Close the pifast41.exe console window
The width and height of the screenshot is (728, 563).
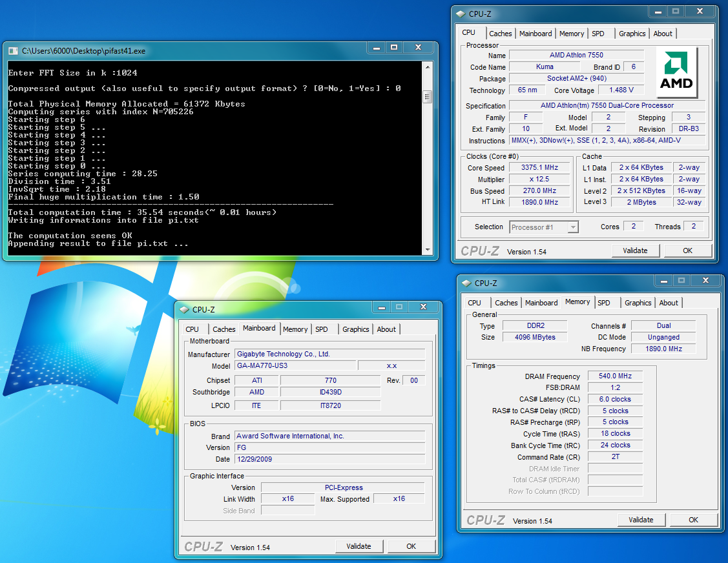419,47
